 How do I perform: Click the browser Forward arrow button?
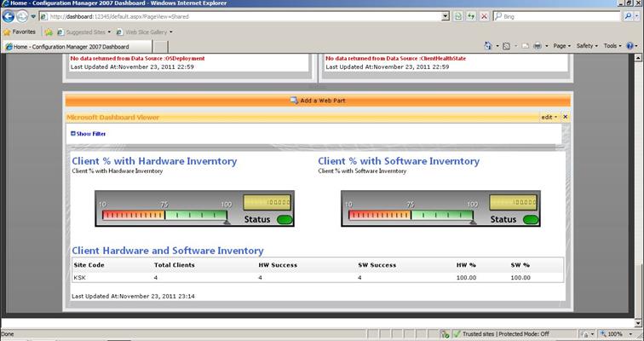pos(22,16)
